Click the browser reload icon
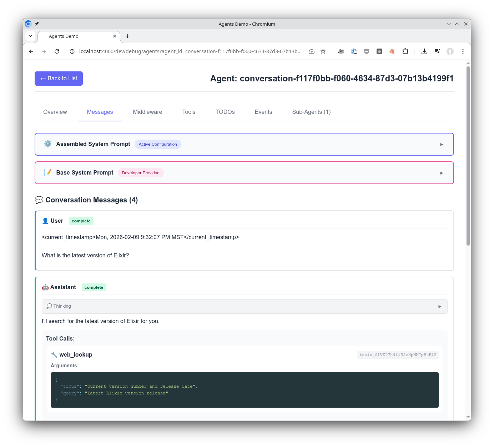 (57, 51)
